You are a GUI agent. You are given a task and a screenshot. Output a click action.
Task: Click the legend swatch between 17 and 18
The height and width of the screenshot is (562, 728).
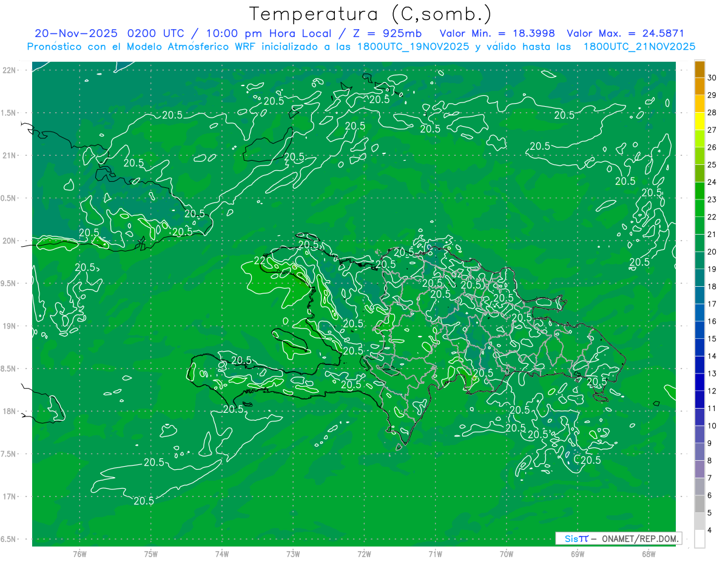click(700, 296)
